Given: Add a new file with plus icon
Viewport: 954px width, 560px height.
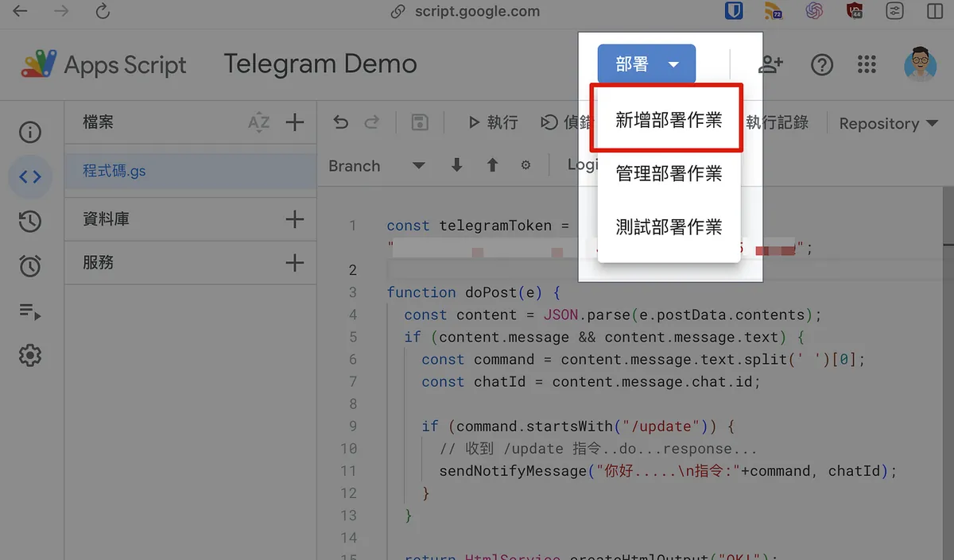Looking at the screenshot, I should 295,122.
